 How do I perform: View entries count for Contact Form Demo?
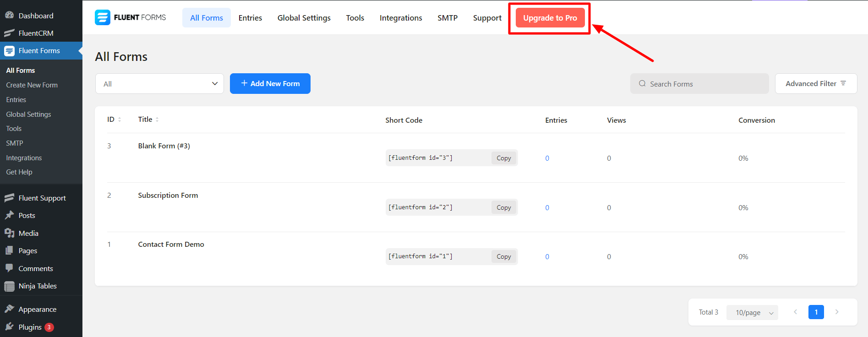tap(547, 256)
